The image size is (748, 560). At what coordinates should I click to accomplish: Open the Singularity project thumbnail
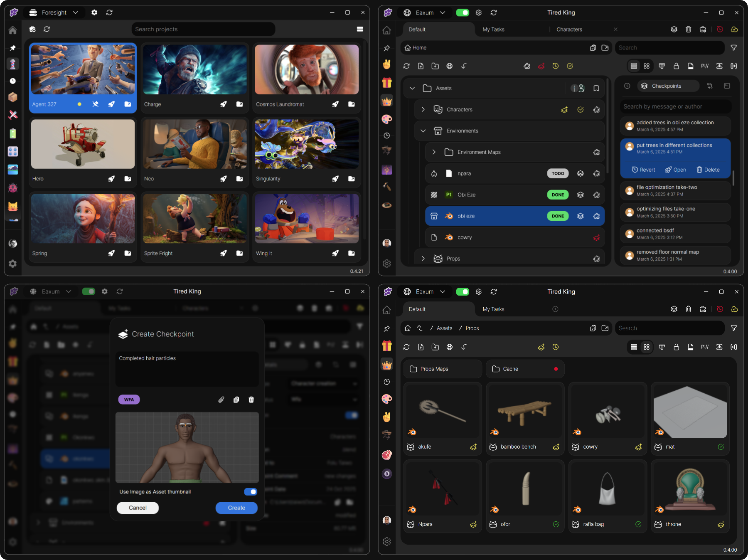pyautogui.click(x=307, y=144)
